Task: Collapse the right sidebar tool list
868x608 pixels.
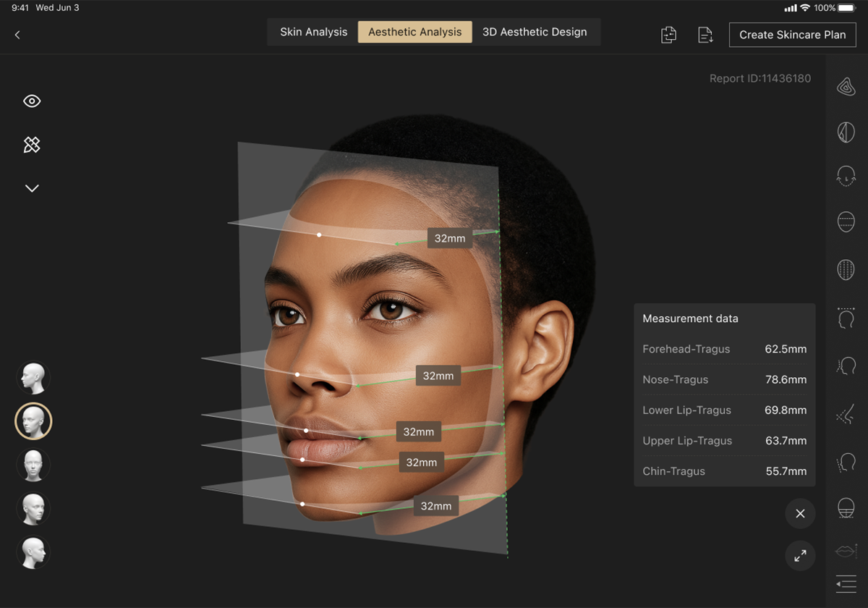Action: (x=846, y=583)
